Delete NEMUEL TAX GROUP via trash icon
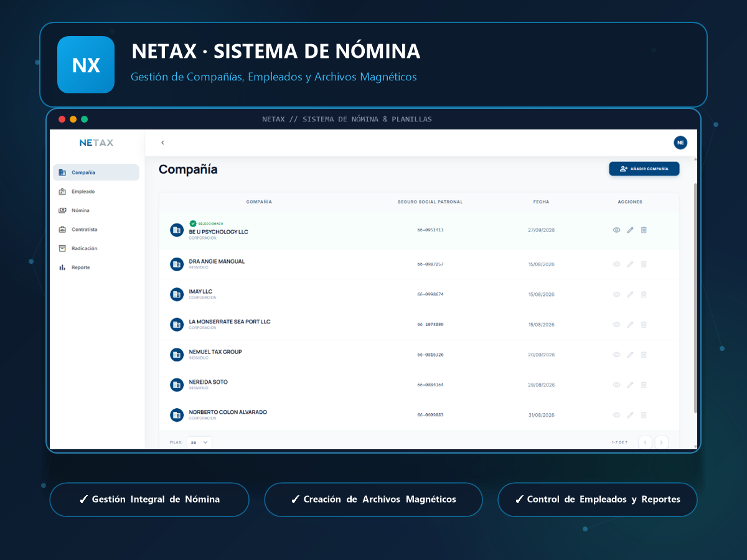The height and width of the screenshot is (560, 747). pos(644,355)
